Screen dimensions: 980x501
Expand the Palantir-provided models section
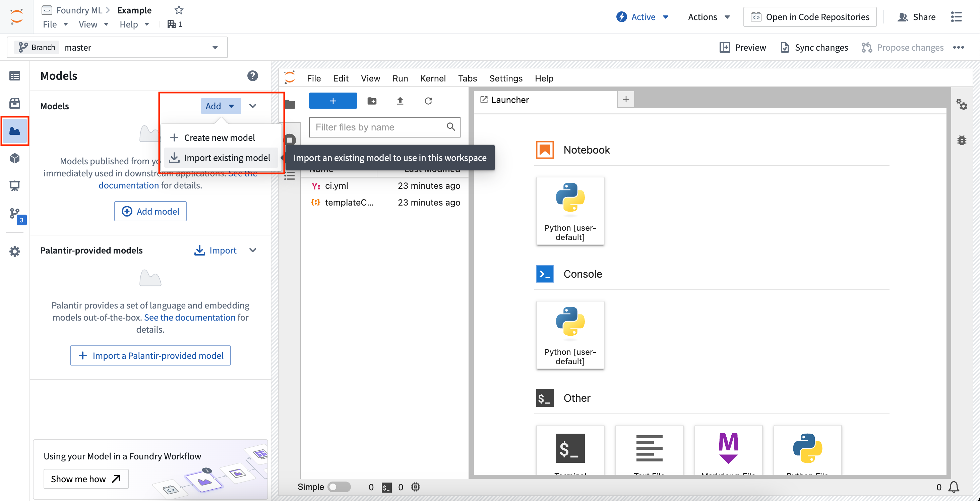tap(253, 250)
